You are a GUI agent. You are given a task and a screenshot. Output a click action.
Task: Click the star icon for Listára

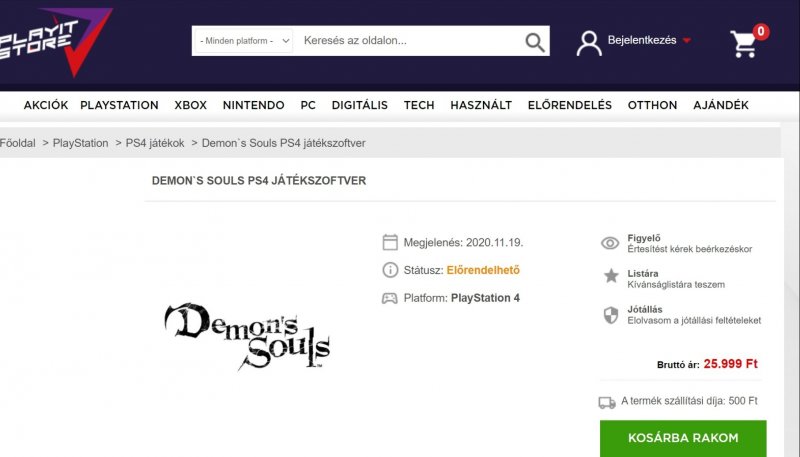coord(611,276)
